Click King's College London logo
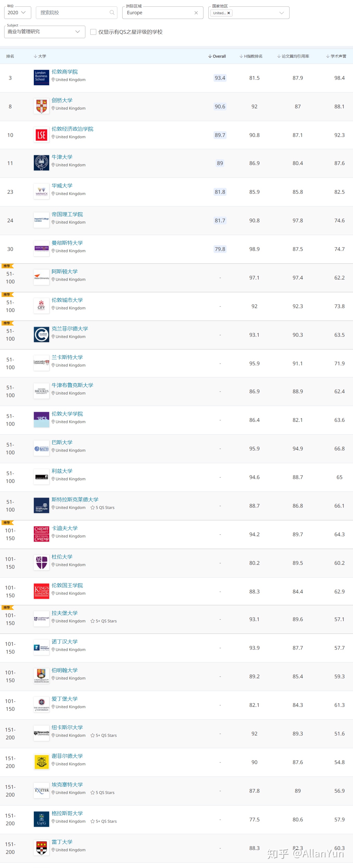This screenshot has width=353, height=868. coord(41,591)
